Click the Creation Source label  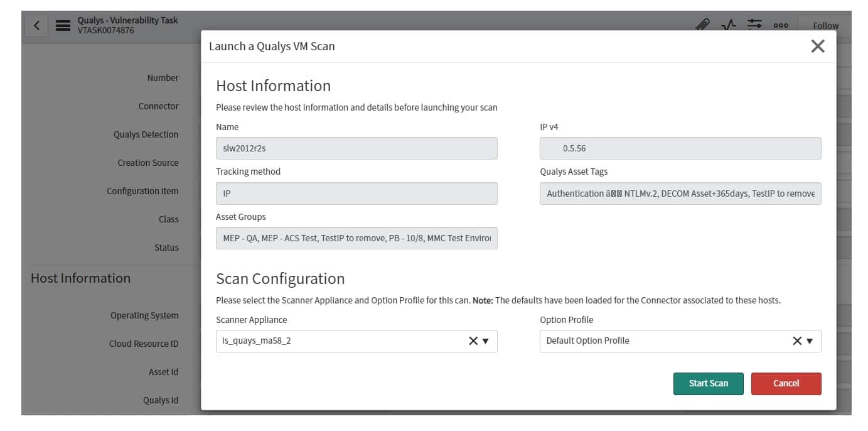pos(148,163)
